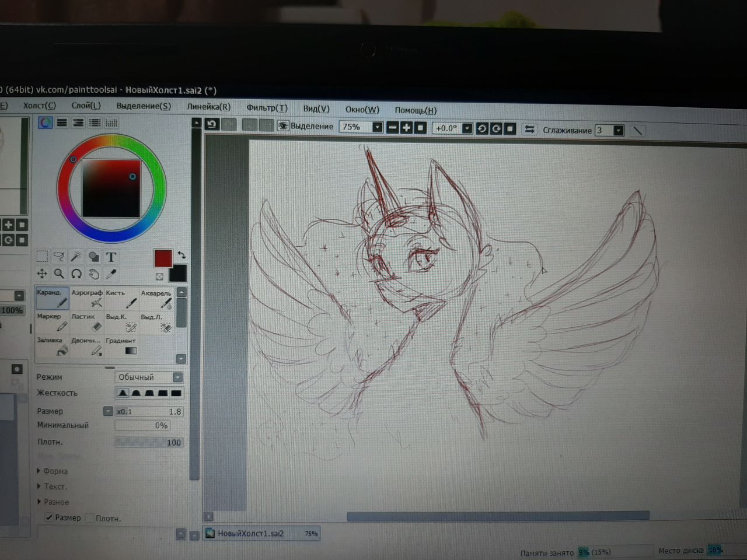Screen dimensions: 747x560
Task: Select the Move tool
Action: pos(42,273)
